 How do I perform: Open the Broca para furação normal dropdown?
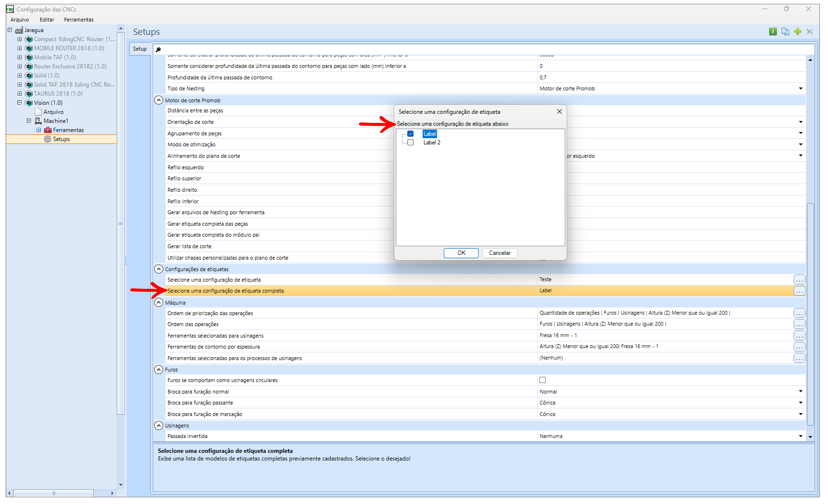[800, 392]
